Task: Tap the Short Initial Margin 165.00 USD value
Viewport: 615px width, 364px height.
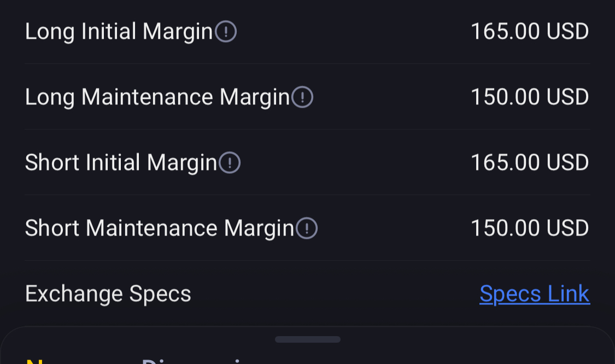Action: 529,163
